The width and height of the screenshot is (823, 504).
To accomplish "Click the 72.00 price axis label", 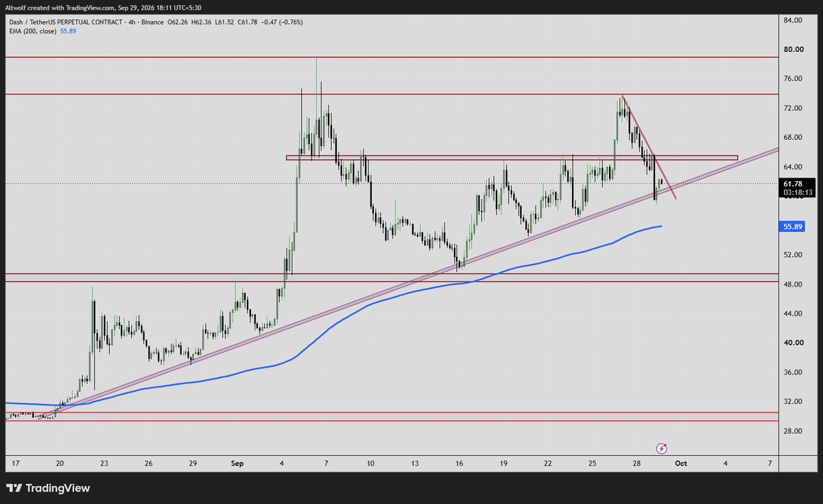I will (x=794, y=108).
